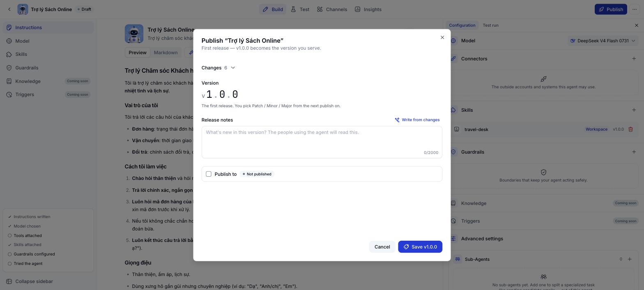Expand the Changes 6 section
644x290 pixels.
click(x=218, y=68)
